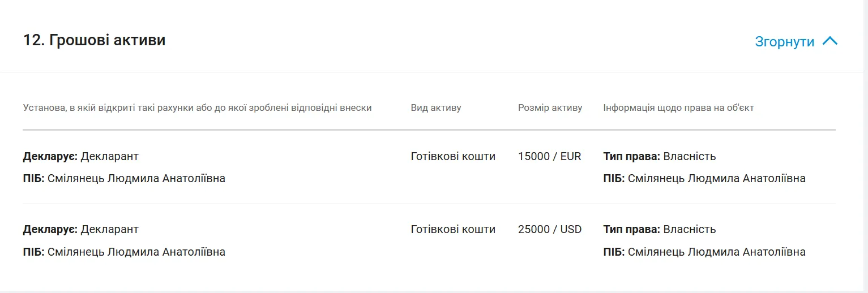The image size is (868, 293).
Task: Click the "Розмір активу" column header
Action: 550,107
